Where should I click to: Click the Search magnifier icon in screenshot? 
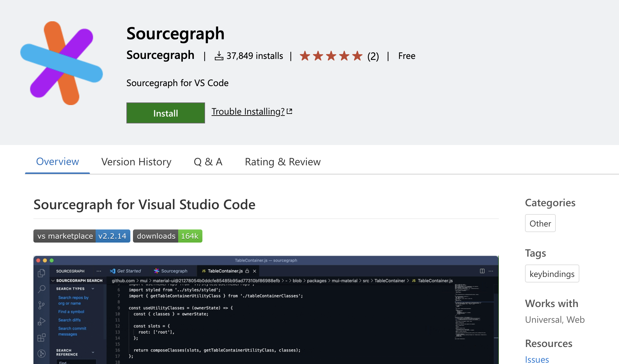(42, 289)
